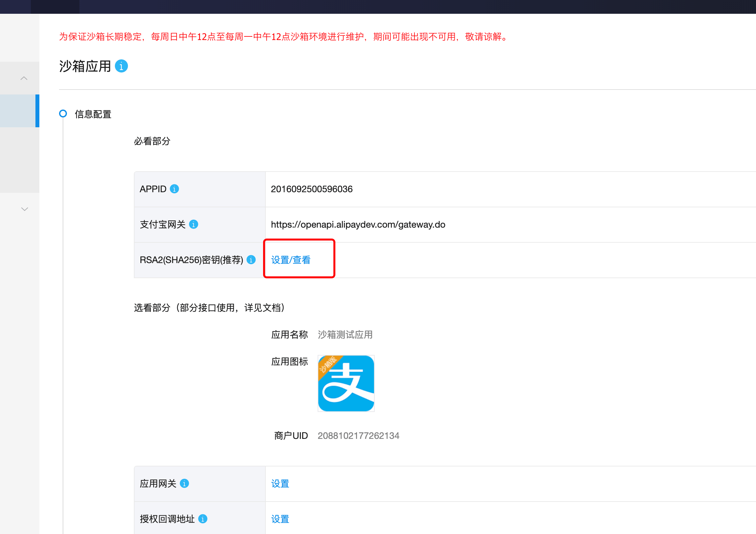Click the info icon beside 应用网关
The width and height of the screenshot is (756, 534).
click(184, 483)
